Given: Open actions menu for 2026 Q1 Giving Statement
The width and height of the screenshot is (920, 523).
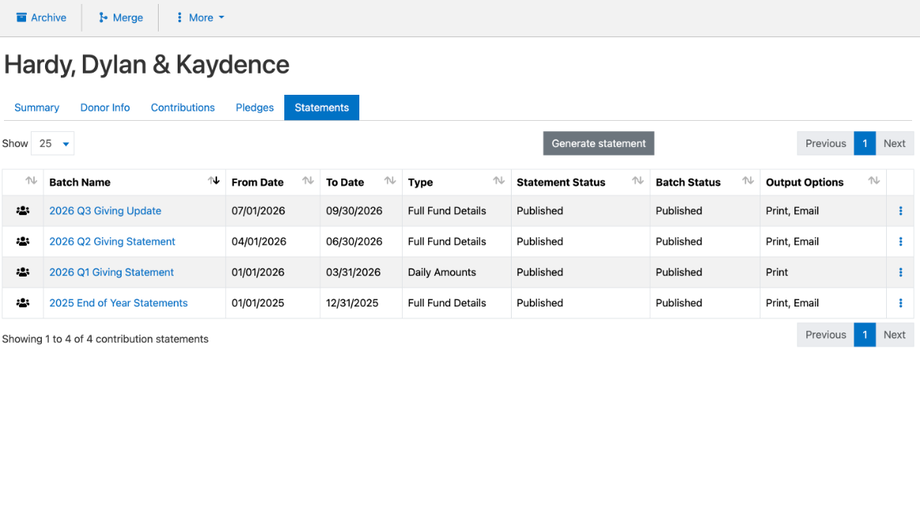Looking at the screenshot, I should pos(900,272).
